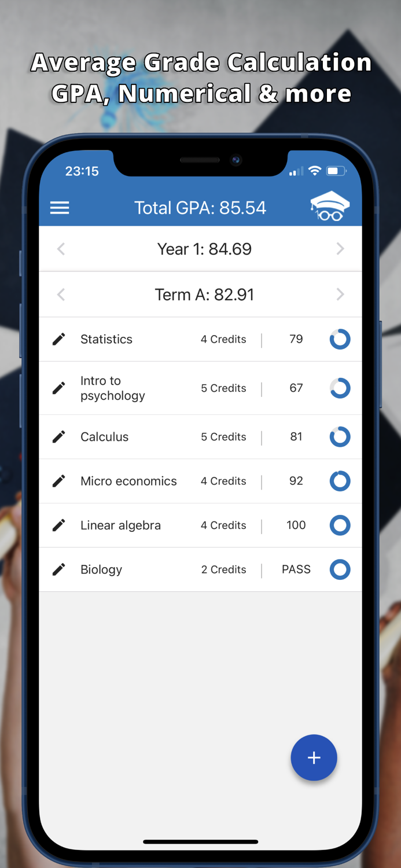The image size is (401, 868).
Task: Go to previous term using left chevron
Action: pyautogui.click(x=61, y=295)
